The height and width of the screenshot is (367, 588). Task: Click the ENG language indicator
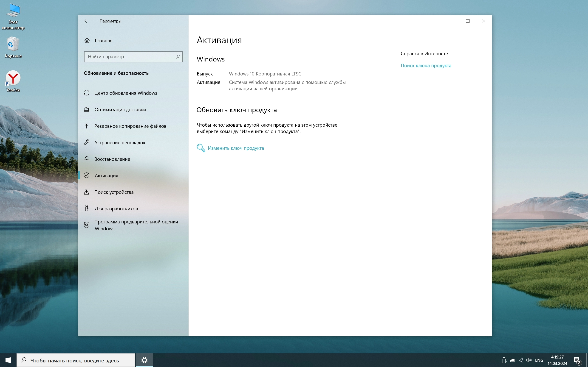tap(539, 360)
